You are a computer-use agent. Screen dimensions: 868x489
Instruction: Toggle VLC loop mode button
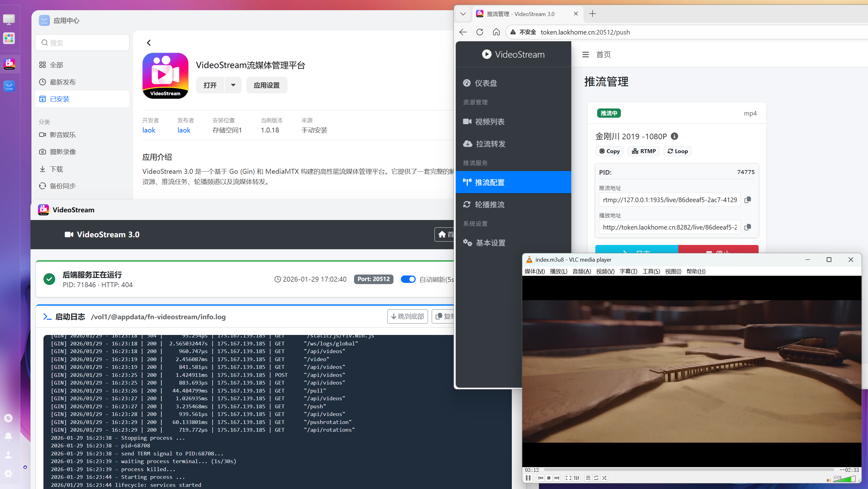click(596, 478)
